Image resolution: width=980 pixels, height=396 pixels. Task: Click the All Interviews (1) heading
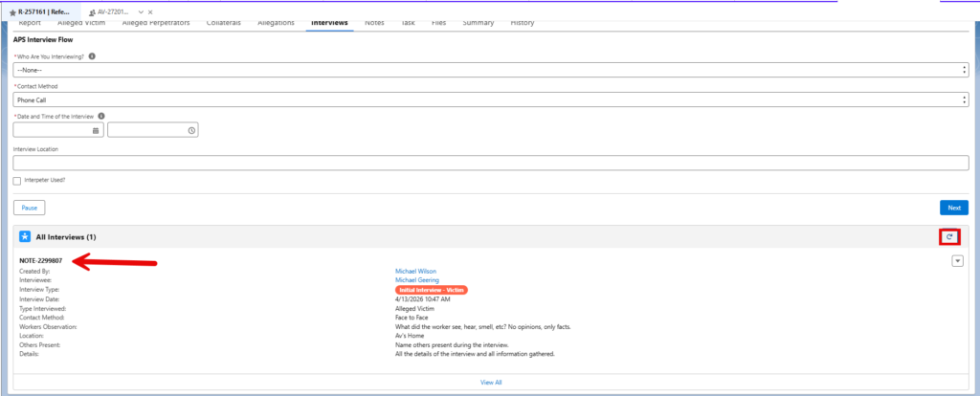pyautogui.click(x=66, y=237)
